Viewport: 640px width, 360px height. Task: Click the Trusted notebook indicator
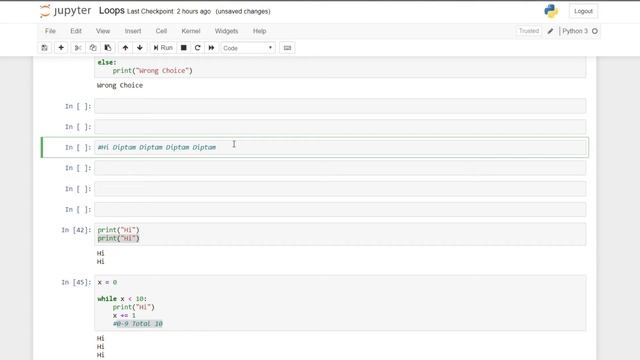[529, 31]
